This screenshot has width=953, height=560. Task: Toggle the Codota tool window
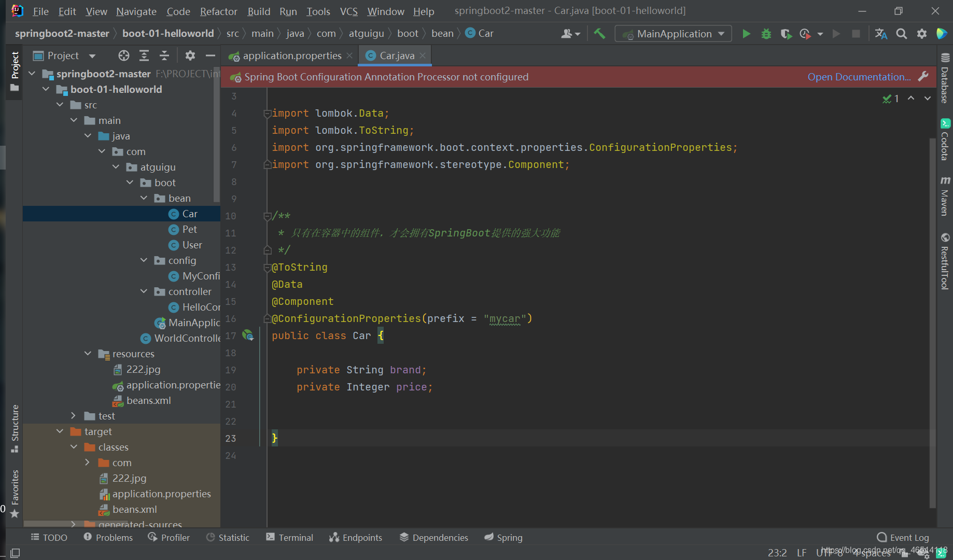[x=945, y=139]
